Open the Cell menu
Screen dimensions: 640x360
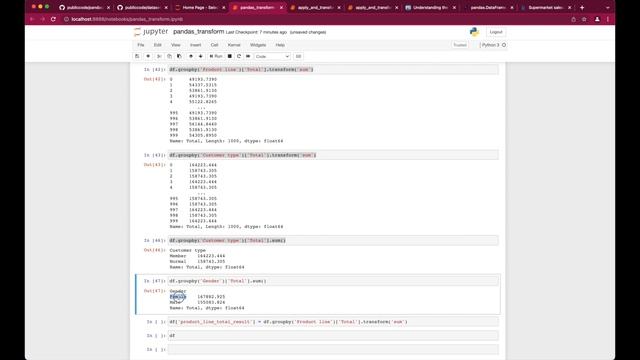pyautogui.click(x=215, y=45)
